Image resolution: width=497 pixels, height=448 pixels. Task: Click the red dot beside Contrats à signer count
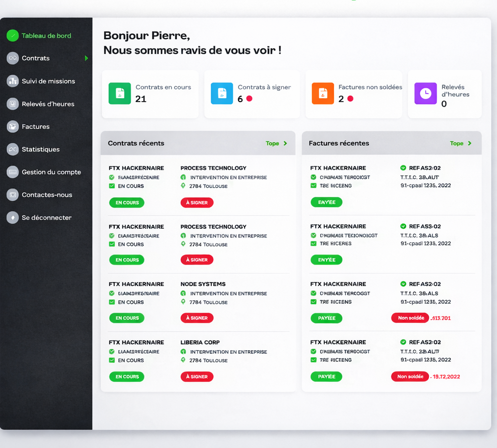pyautogui.click(x=249, y=99)
